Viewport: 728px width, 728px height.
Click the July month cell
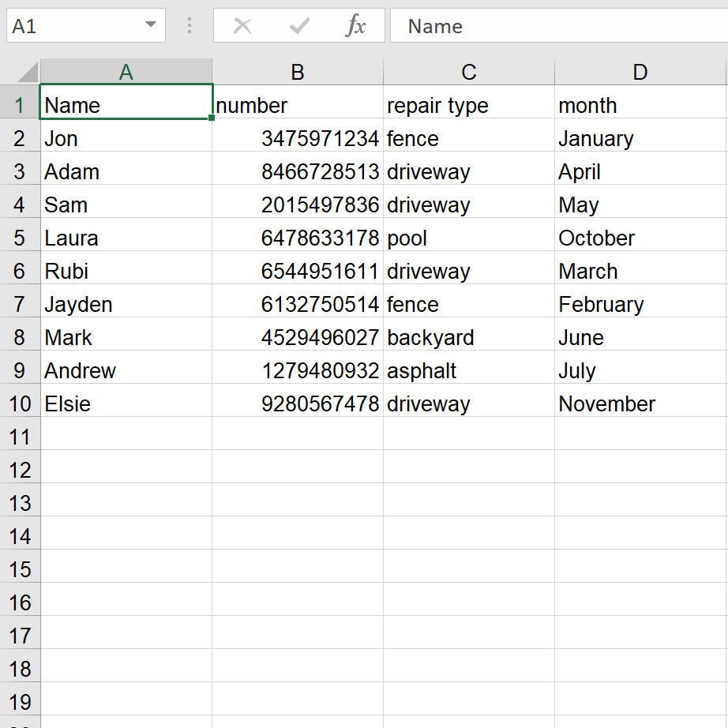pyautogui.click(x=640, y=367)
